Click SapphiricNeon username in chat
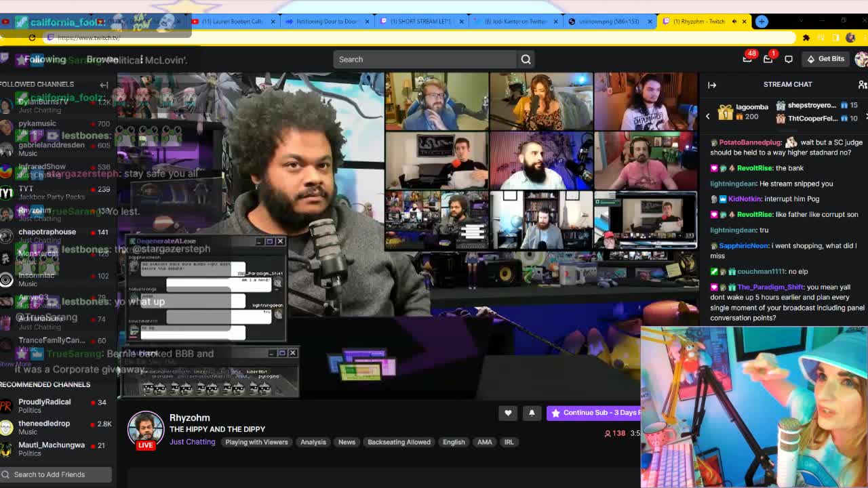This screenshot has width=868, height=488. tap(743, 245)
